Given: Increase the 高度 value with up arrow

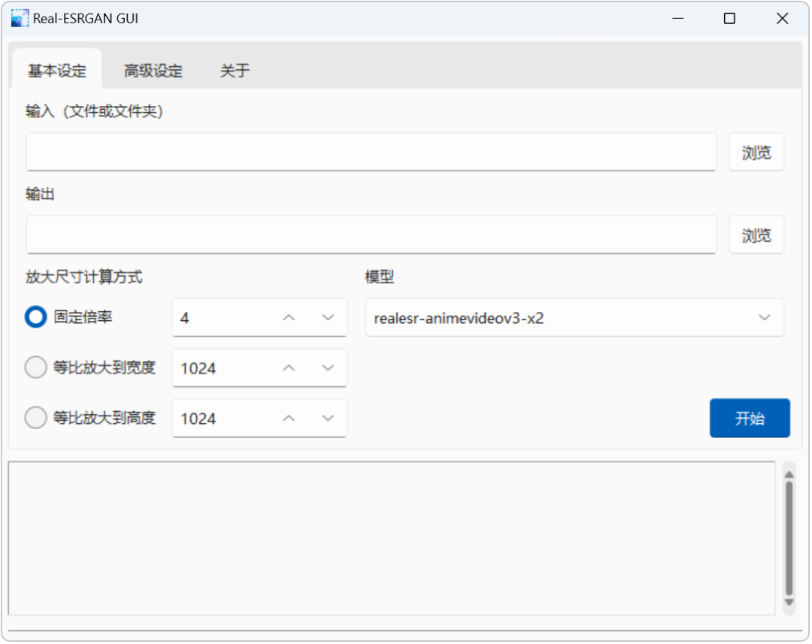Looking at the screenshot, I should coord(289,419).
